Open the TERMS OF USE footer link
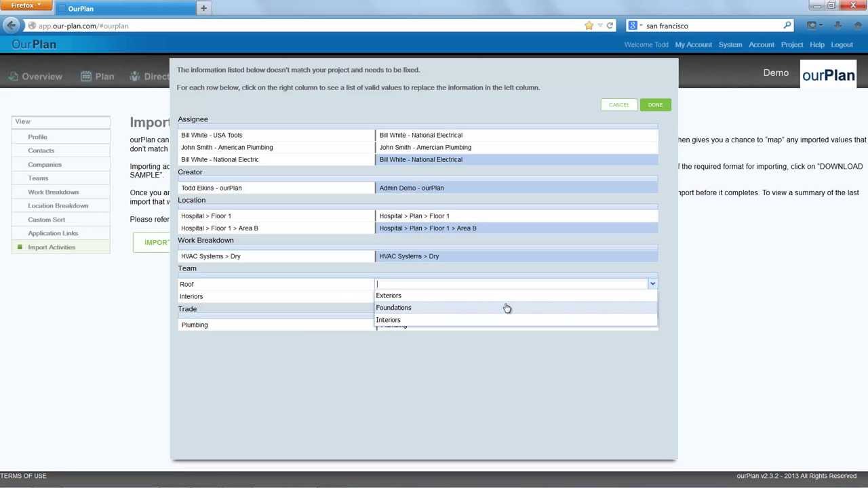The image size is (868, 488). 23,476
